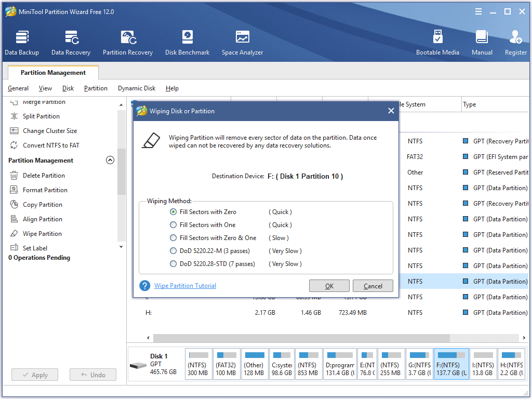
Task: Choose Fill Sectors with Zero & One
Action: [x=173, y=238]
